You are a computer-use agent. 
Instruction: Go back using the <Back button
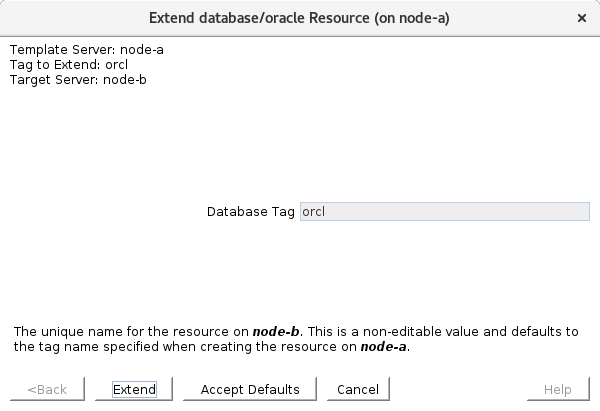pyautogui.click(x=47, y=389)
